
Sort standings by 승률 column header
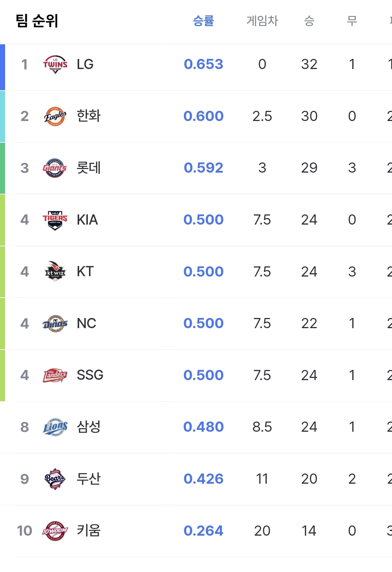pos(204,21)
